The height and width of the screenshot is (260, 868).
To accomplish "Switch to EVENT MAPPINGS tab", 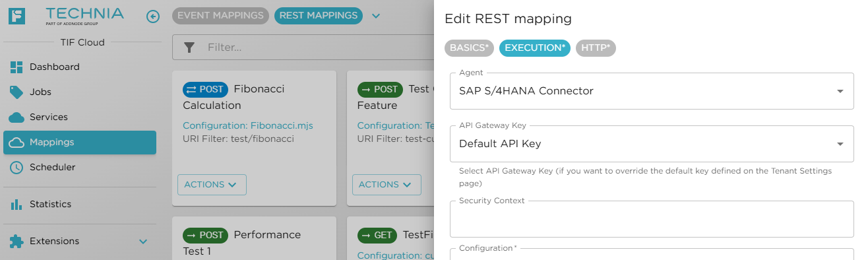I will (220, 16).
